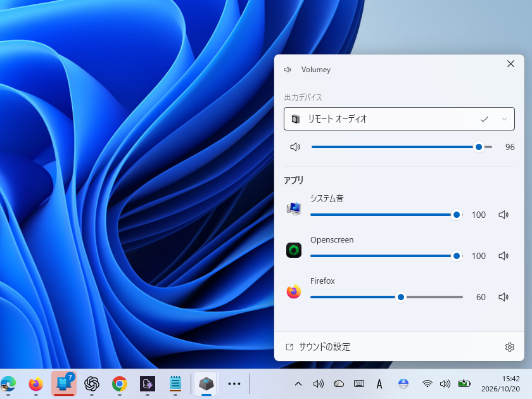Click the active dark cube taskbar icon
532x399 pixels.
pyautogui.click(x=206, y=384)
